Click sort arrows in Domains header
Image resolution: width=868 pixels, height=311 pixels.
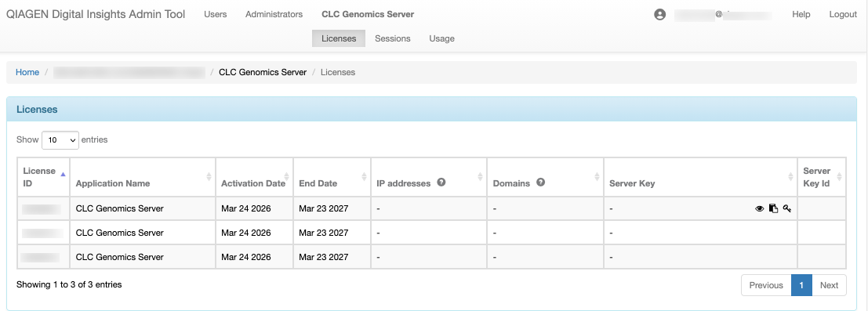click(597, 177)
